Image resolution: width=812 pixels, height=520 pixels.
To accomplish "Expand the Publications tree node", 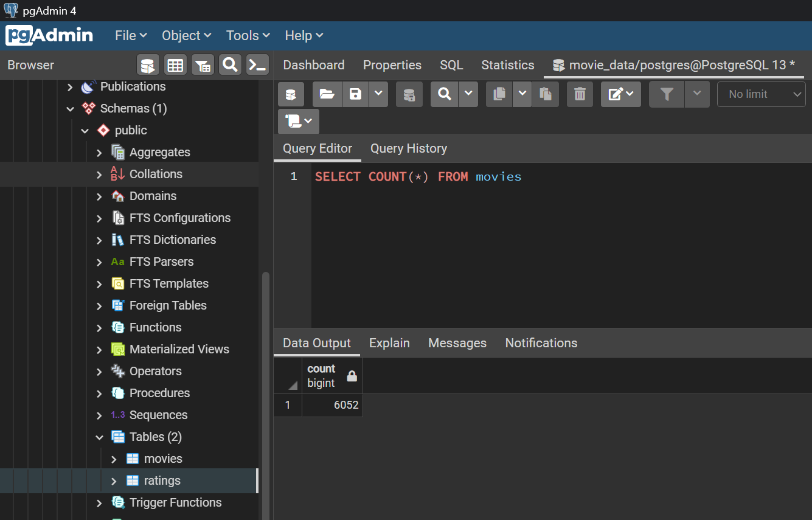I will click(71, 87).
